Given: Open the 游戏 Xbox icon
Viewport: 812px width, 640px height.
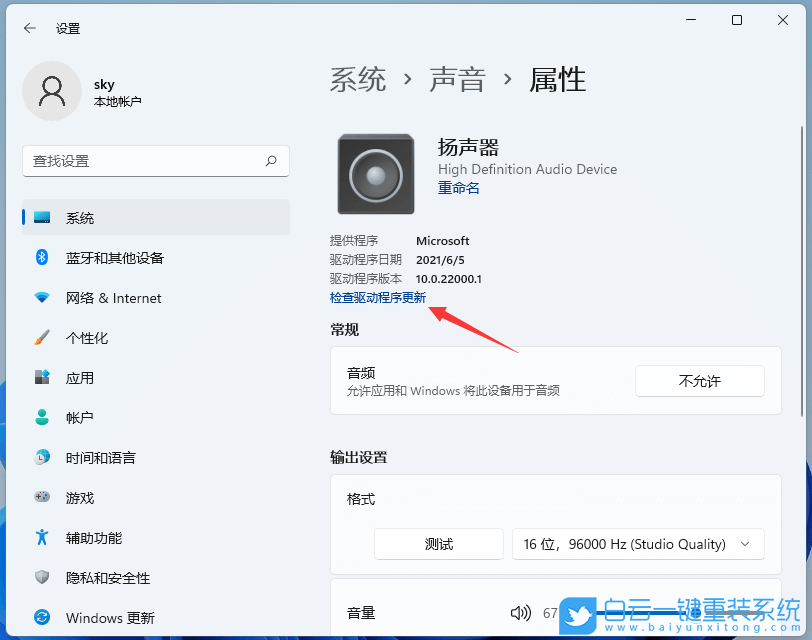Looking at the screenshot, I should click(41, 498).
